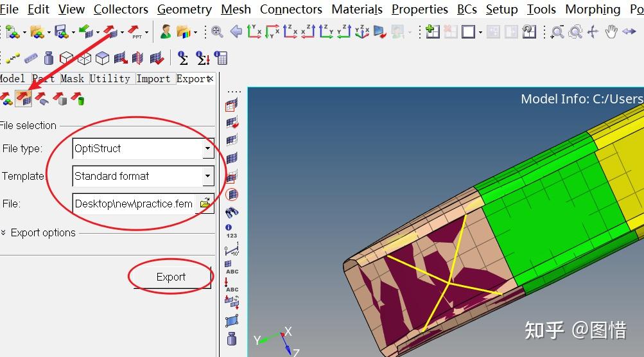The width and height of the screenshot is (644, 357).
Task: Click the Export Solver Deck toolbar icon
Action: coord(110,31)
